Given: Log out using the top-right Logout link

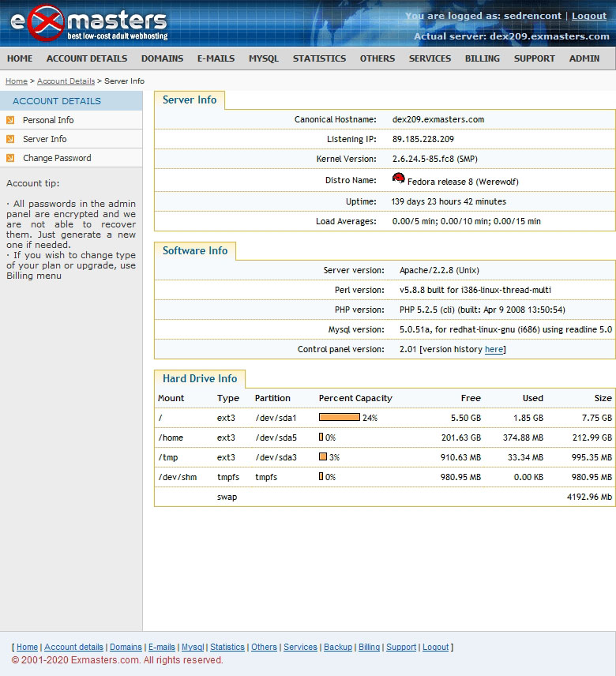Looking at the screenshot, I should tap(589, 16).
